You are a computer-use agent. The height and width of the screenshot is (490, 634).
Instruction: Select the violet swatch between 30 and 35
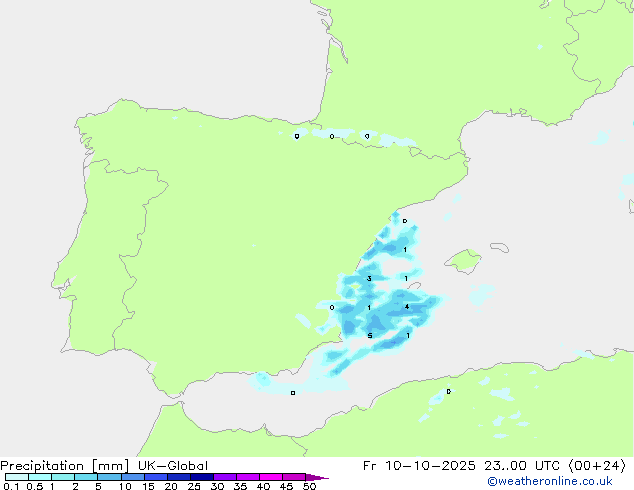[x=224, y=477]
